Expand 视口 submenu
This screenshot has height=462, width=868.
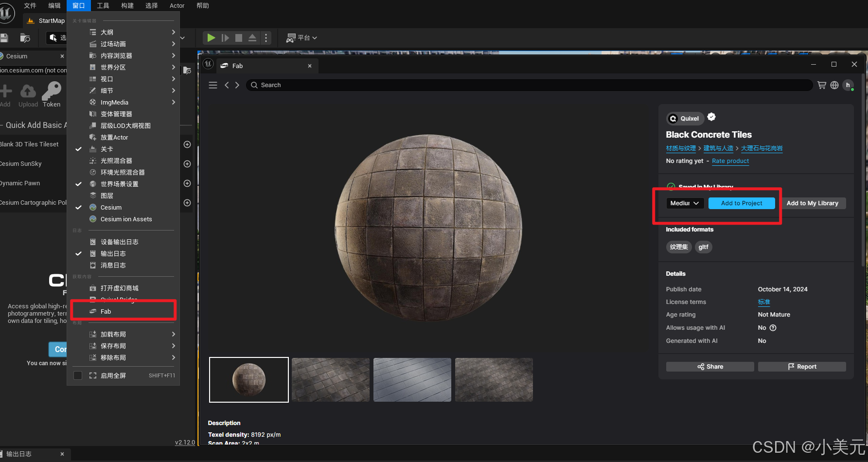(x=124, y=79)
